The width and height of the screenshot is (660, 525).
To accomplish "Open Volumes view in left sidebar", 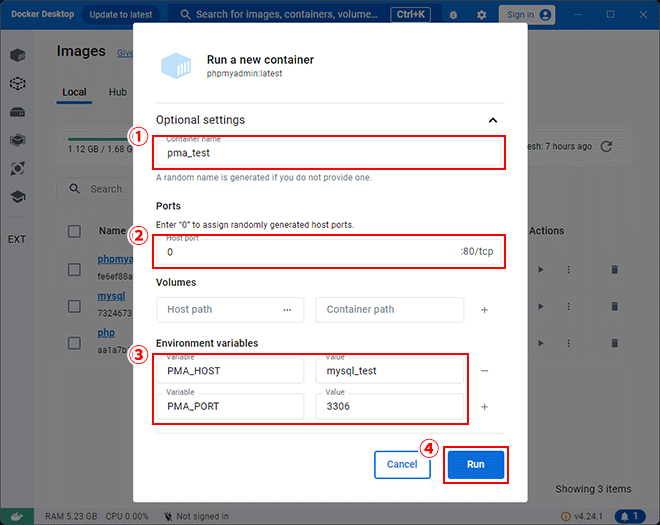I will (18, 112).
